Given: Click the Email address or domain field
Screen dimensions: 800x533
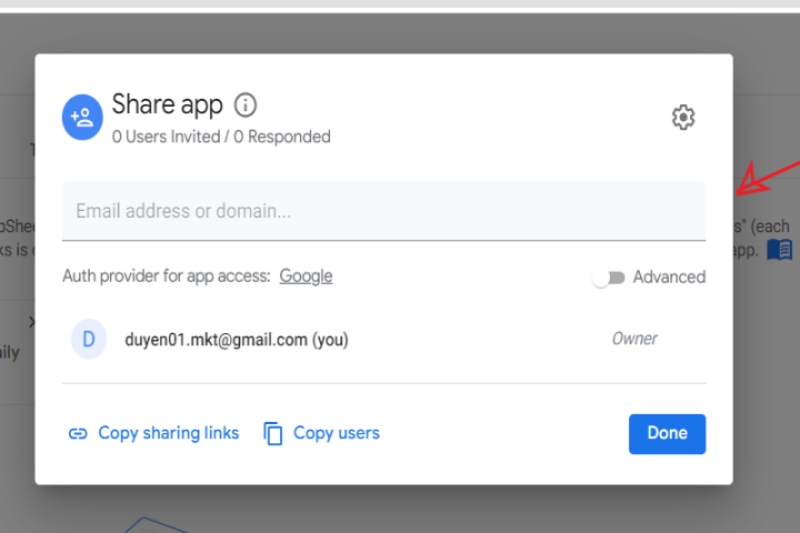Looking at the screenshot, I should click(384, 211).
